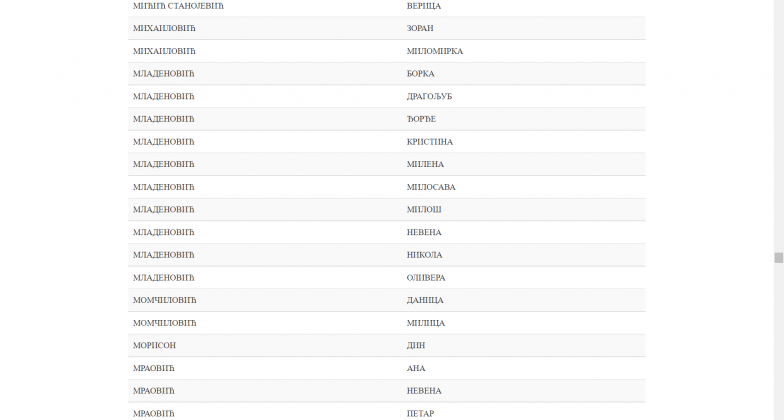The width and height of the screenshot is (784, 420).
Task: Select the surname МИЋИЋ СТАНОЈЕВИЋ
Action: (179, 6)
